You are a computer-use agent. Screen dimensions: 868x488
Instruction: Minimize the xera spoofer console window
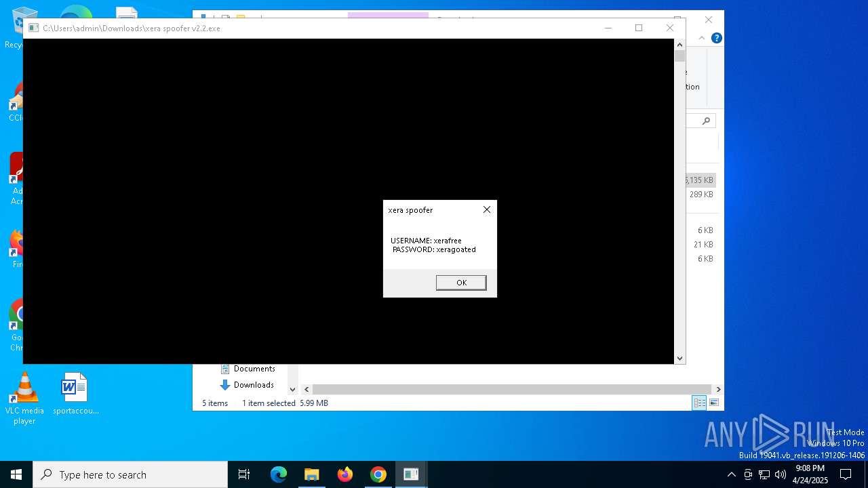click(608, 28)
